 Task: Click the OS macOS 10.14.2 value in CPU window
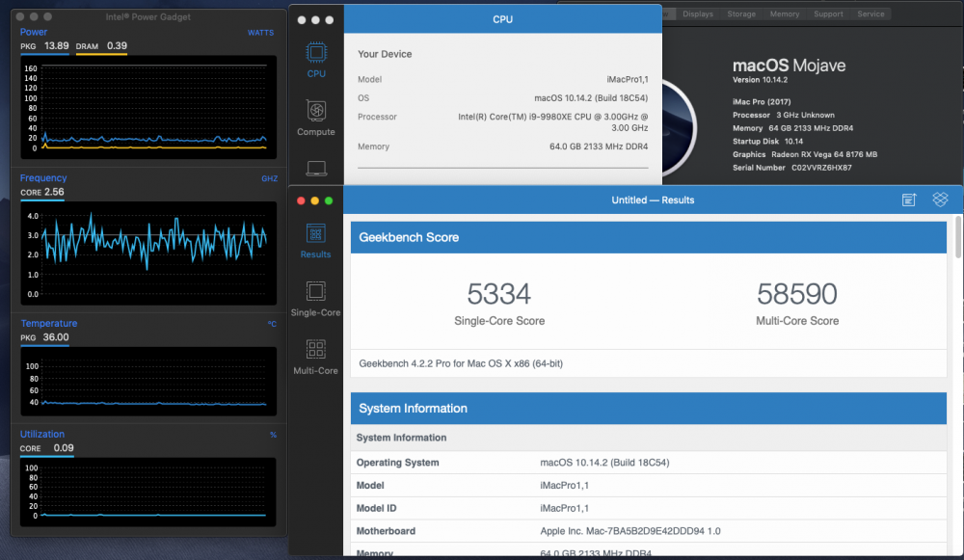[x=591, y=97]
